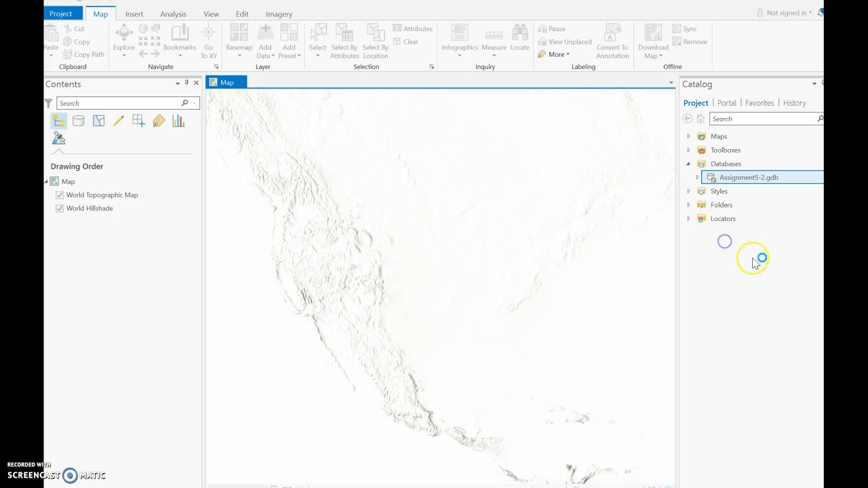
Task: Collapse the Map node in Contents
Action: click(x=46, y=182)
